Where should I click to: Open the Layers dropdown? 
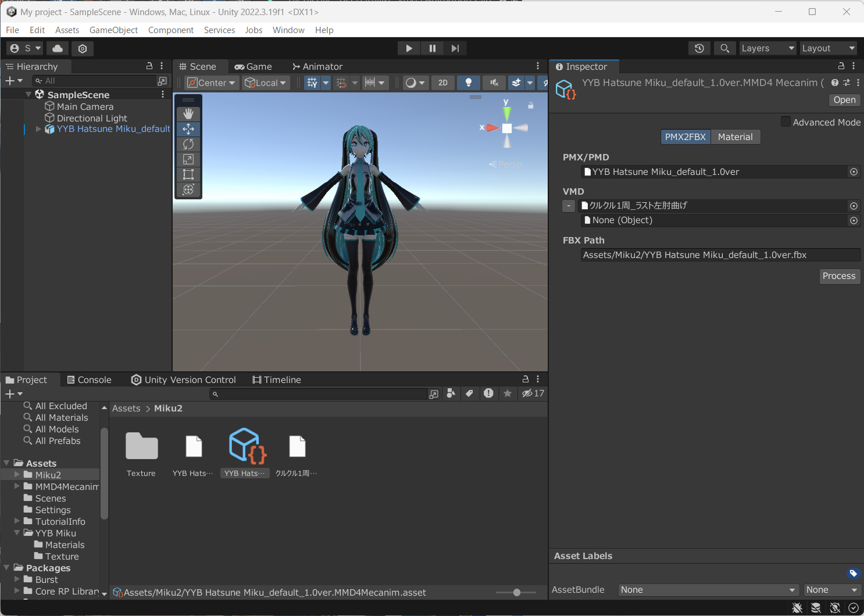[x=766, y=48]
